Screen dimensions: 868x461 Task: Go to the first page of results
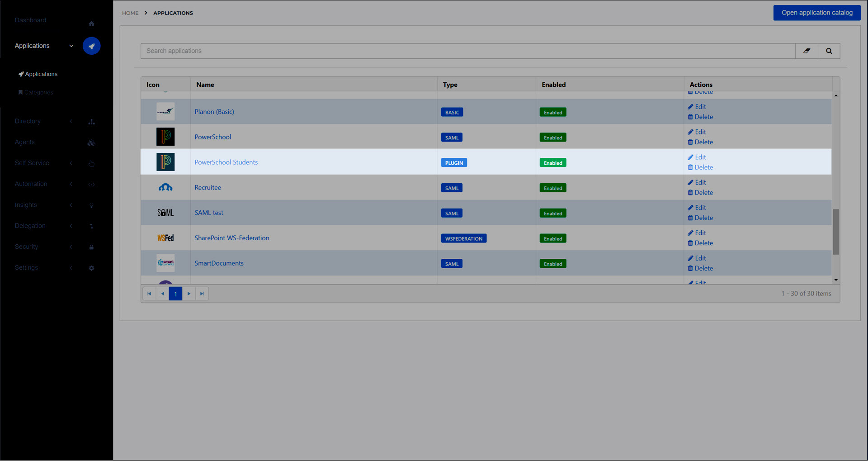pos(149,294)
